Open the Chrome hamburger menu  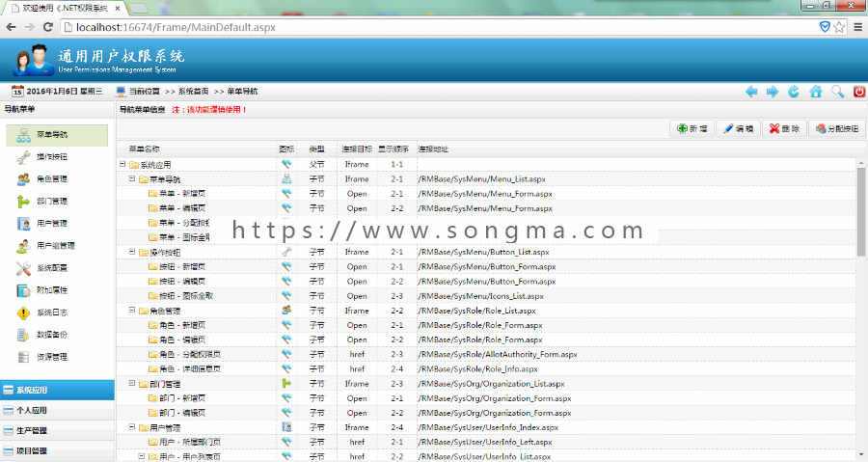pos(858,27)
